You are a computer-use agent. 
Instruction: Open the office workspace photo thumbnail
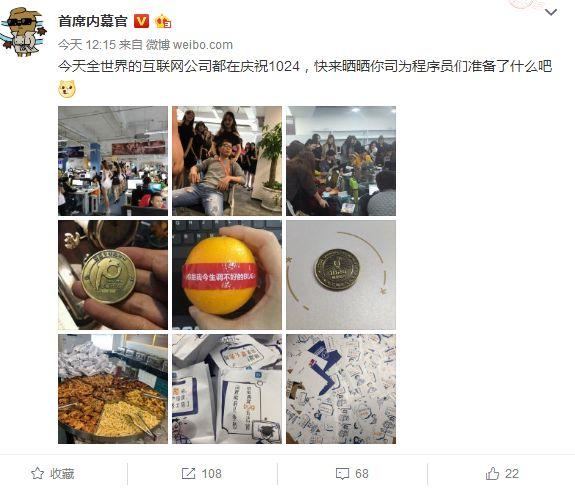(113, 161)
